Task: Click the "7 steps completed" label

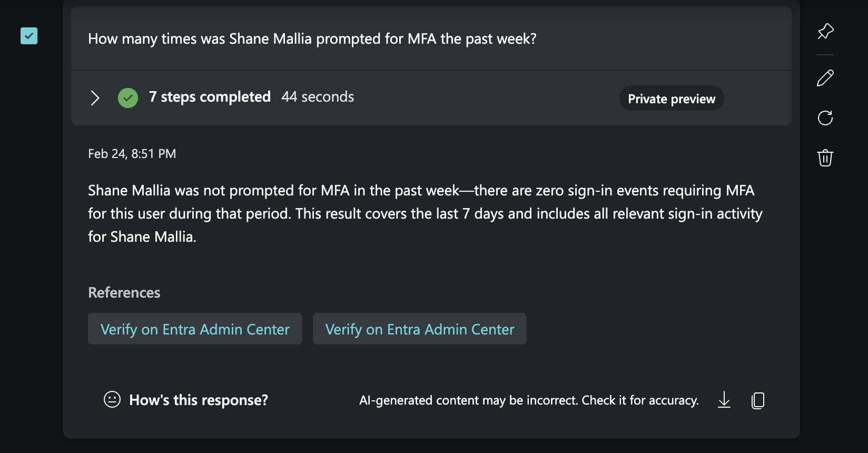Action: coord(210,97)
